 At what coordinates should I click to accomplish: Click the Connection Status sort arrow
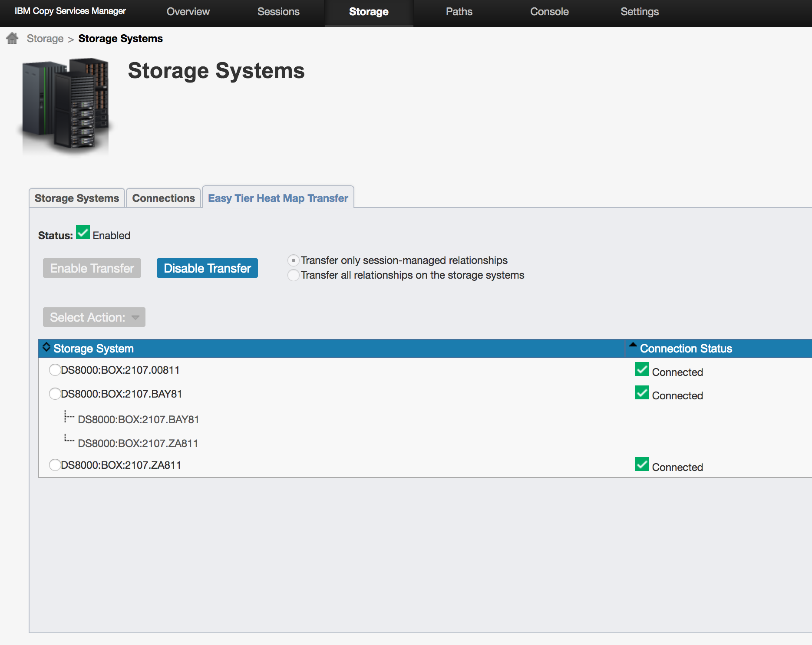click(x=633, y=345)
